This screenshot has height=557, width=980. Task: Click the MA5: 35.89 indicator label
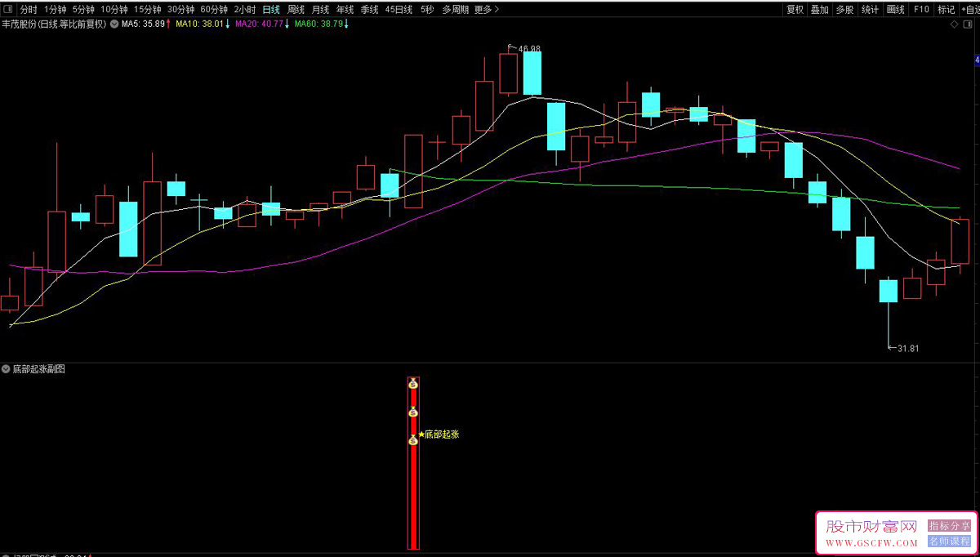point(146,25)
